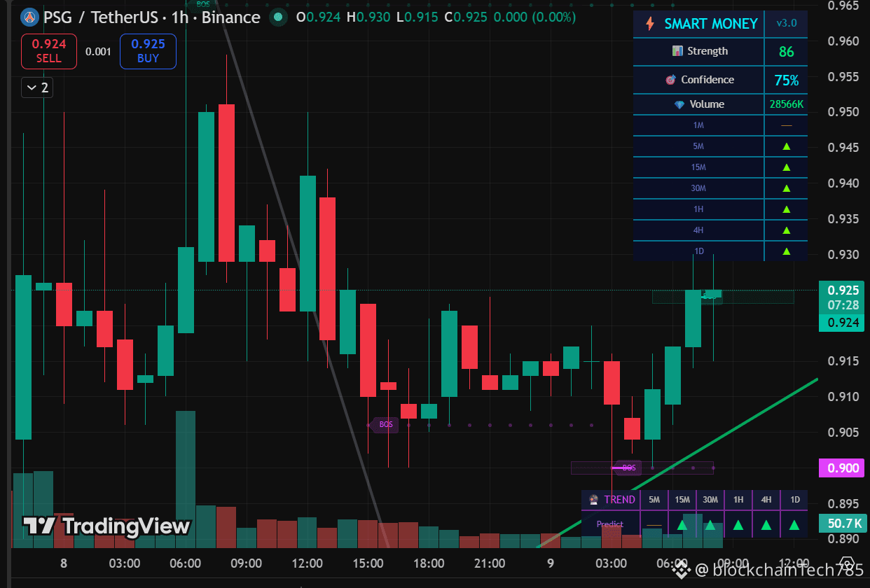This screenshot has width=870, height=588.
Task: Expand the indicator legend showing 2
Action: click(x=37, y=87)
